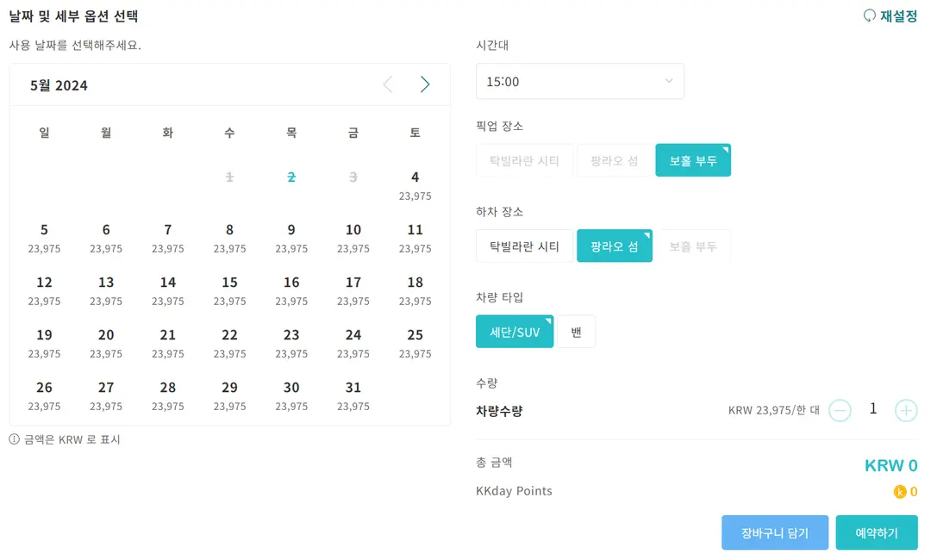Open the 15:00 time slot dropdown

coord(579,81)
